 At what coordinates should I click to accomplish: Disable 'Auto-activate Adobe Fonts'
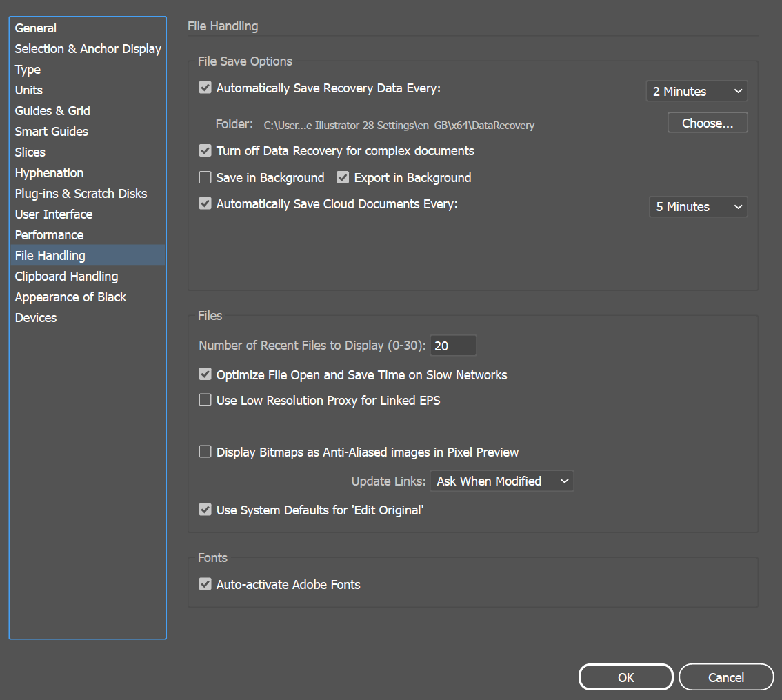[205, 583]
